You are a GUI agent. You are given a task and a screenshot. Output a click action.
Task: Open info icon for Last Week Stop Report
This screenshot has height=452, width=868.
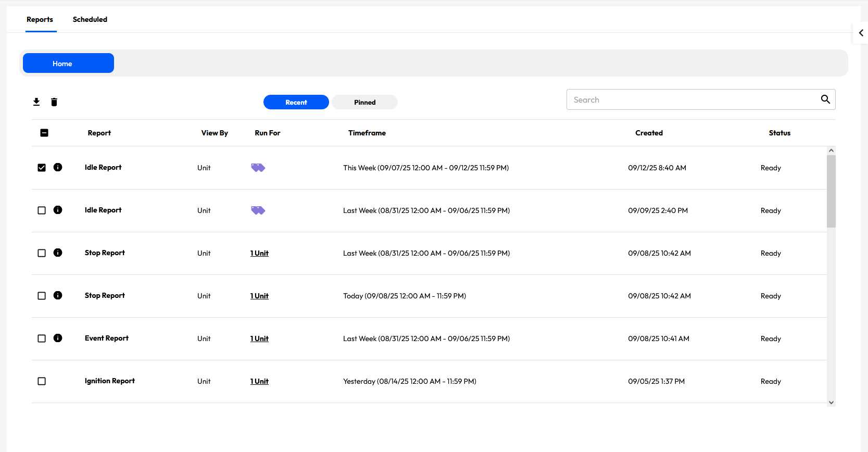[58, 253]
